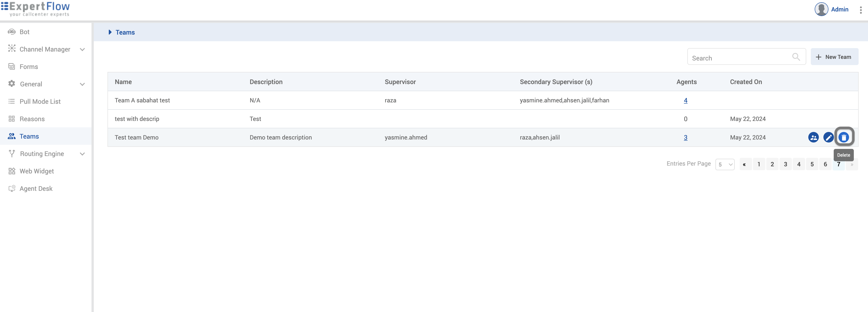Click the New Team button
Image resolution: width=868 pixels, height=312 pixels.
834,57
